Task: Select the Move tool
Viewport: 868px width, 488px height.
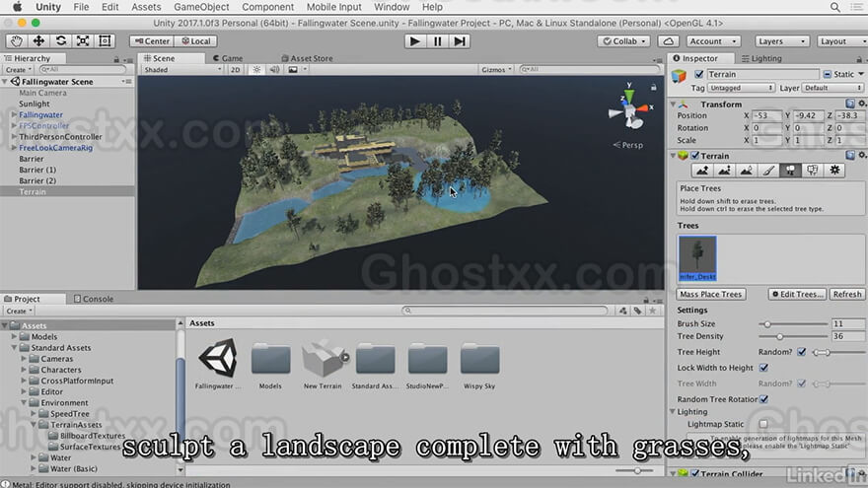Action: click(x=38, y=41)
